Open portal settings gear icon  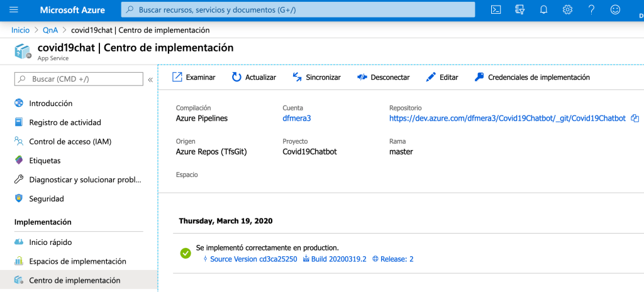pyautogui.click(x=567, y=9)
